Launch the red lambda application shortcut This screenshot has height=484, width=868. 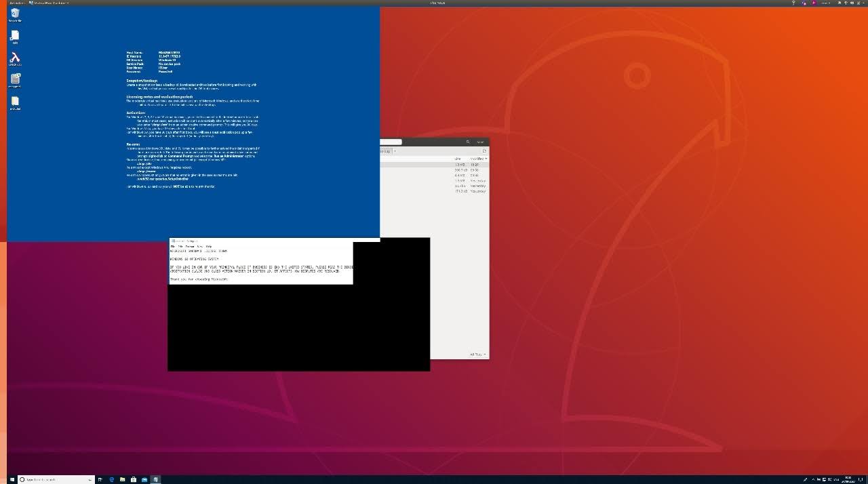tap(15, 60)
